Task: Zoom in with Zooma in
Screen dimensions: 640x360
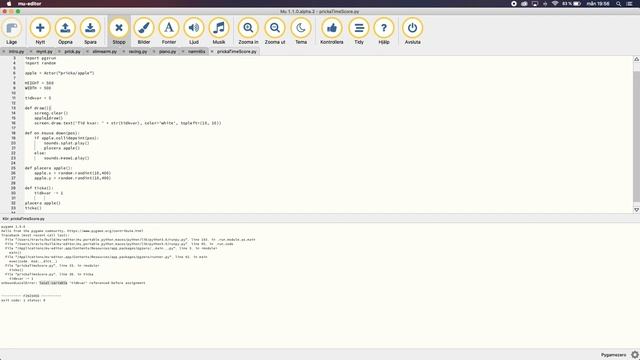Action: (248, 31)
